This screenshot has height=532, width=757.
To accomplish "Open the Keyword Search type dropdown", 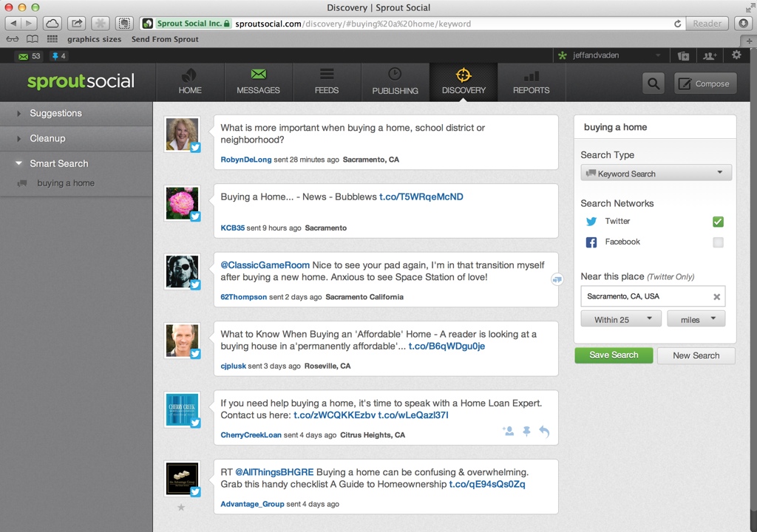I will (656, 174).
